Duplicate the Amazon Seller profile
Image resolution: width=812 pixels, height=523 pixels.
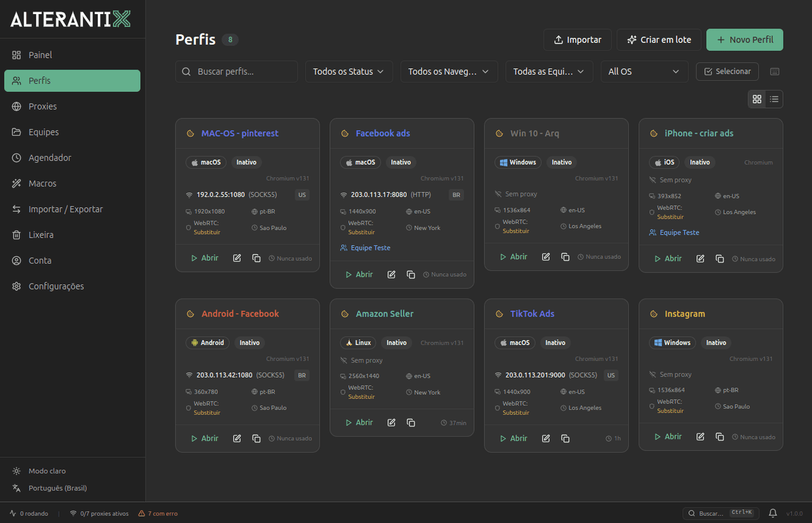click(x=411, y=423)
